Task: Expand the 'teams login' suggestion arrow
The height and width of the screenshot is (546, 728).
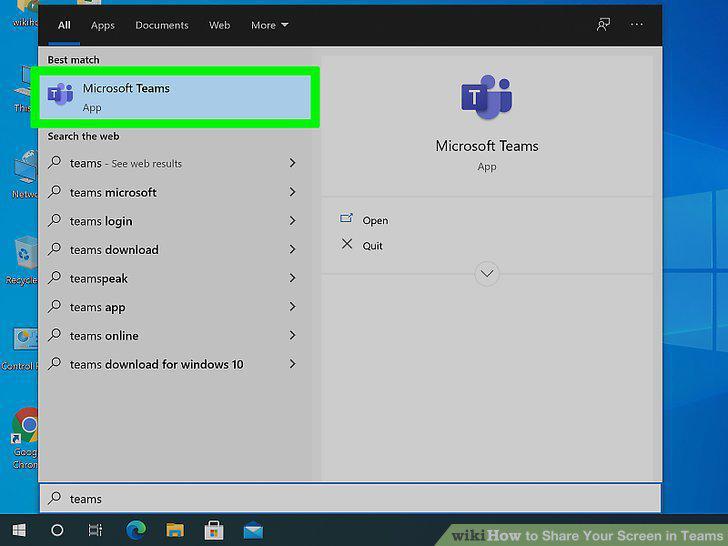Action: click(x=292, y=221)
